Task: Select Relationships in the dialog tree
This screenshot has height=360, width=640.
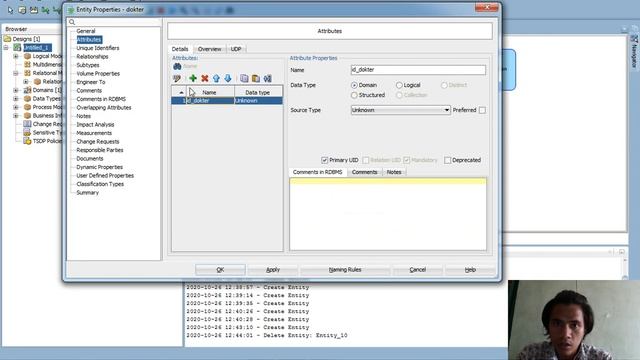Action: tap(92, 56)
